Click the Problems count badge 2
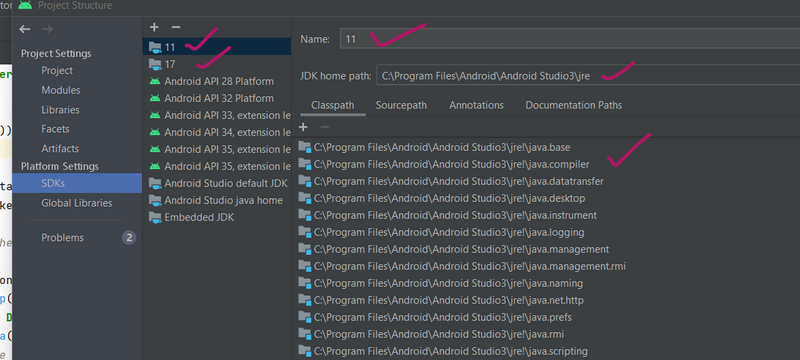 point(129,238)
